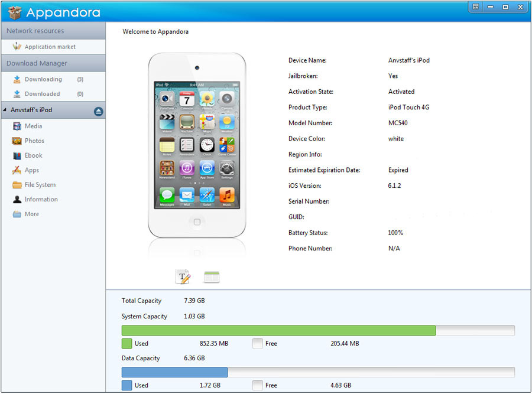532x394 pixels.
Task: Click the '852.35 MB' used value
Action: (x=214, y=343)
